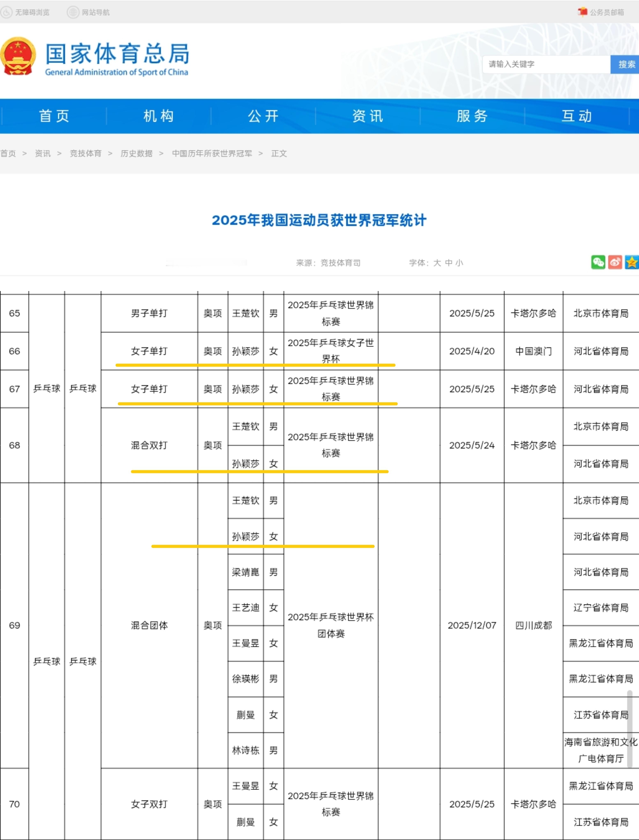Click the accessibility browsing (无障碍浏览) icon
The height and width of the screenshot is (840, 639).
tap(6, 12)
